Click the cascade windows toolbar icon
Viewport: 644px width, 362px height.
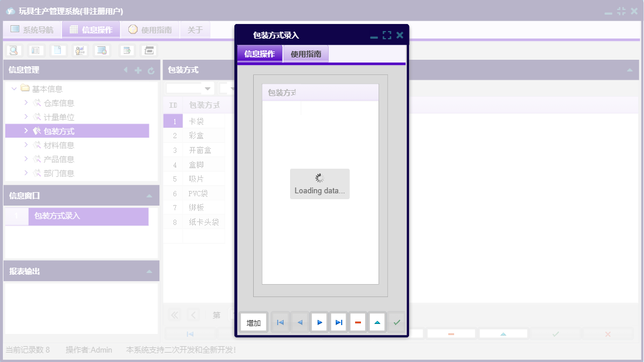coord(149,50)
